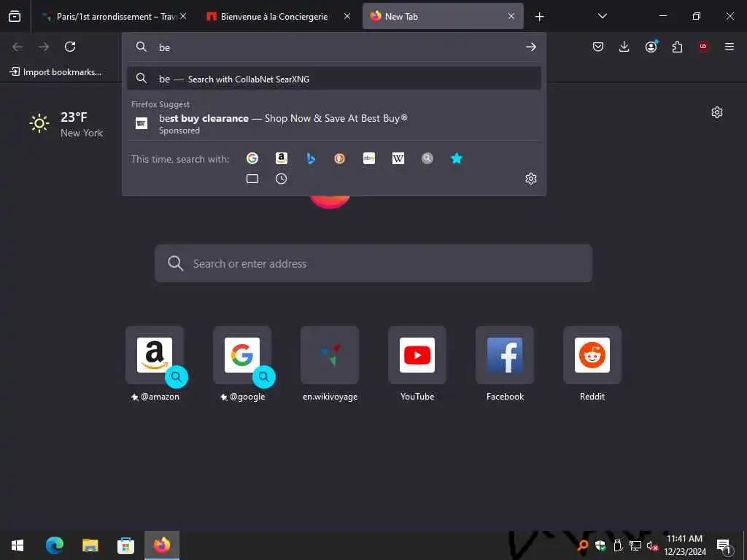
Task: Open the Downloads panel
Action: click(x=624, y=47)
